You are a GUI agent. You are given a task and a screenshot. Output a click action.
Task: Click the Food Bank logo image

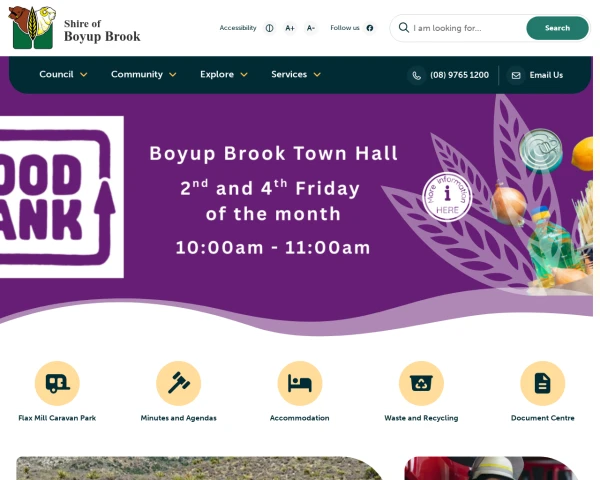[x=62, y=197]
